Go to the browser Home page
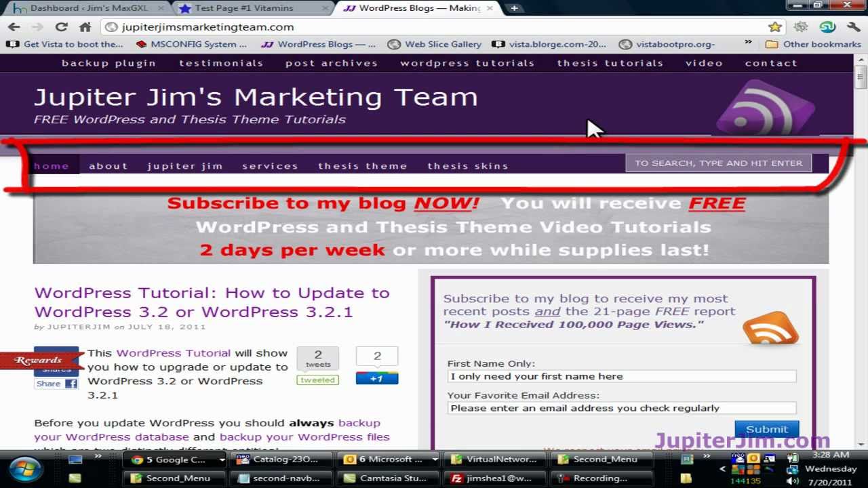This screenshot has width=868, height=488. [x=85, y=27]
